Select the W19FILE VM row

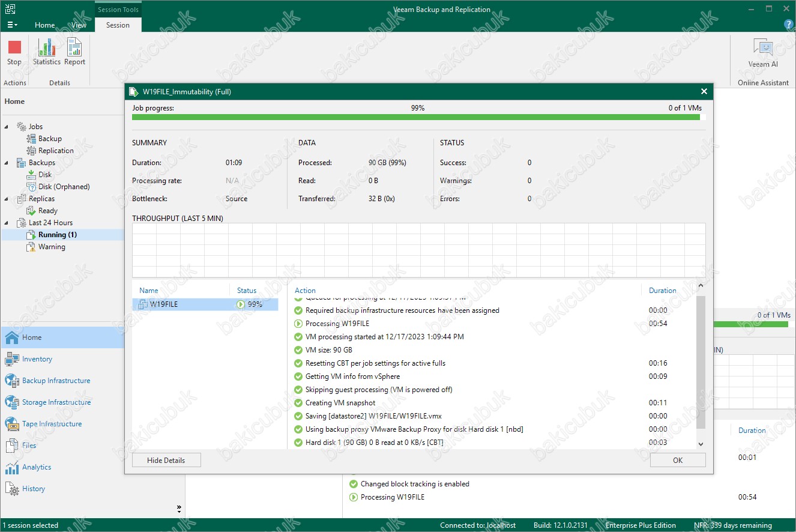tap(205, 304)
